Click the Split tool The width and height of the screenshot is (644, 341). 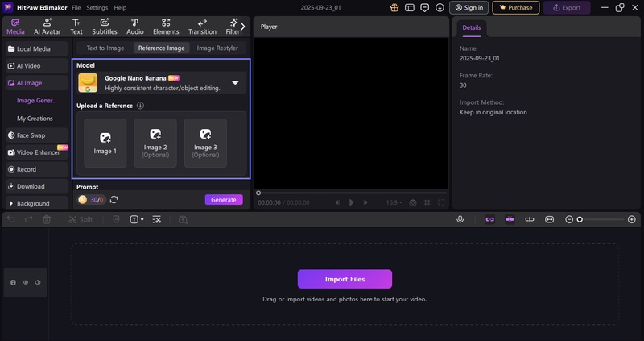coord(80,219)
